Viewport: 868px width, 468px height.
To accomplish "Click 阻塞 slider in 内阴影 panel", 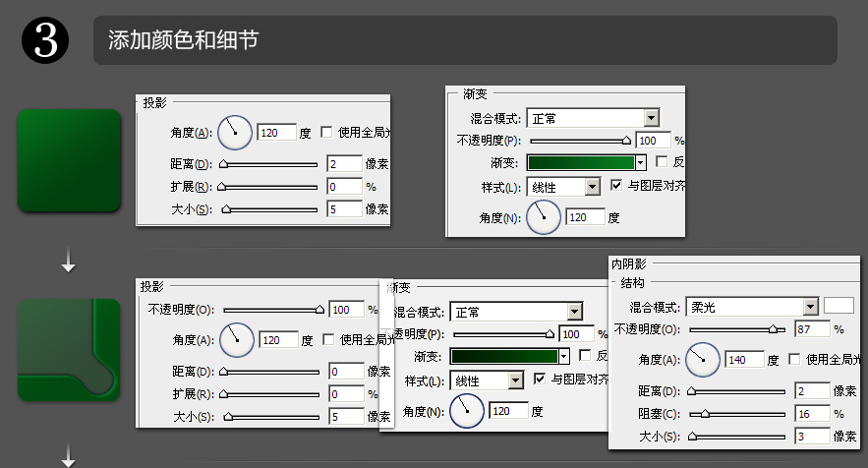I will (737, 414).
